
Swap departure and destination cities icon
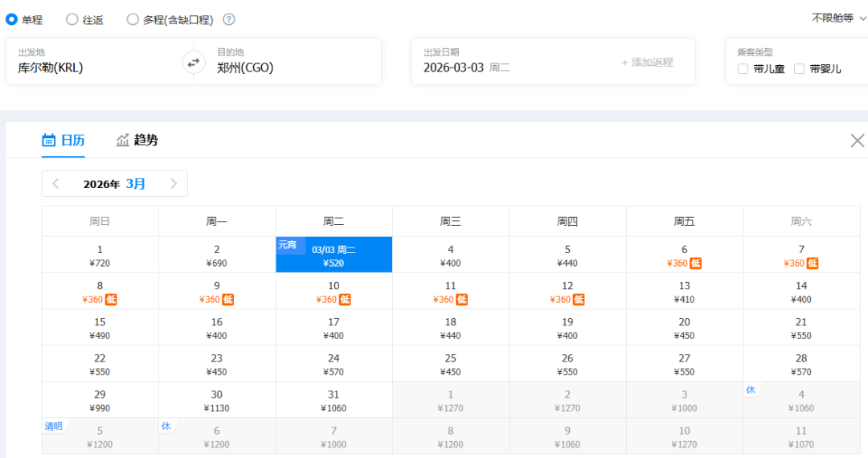(194, 62)
